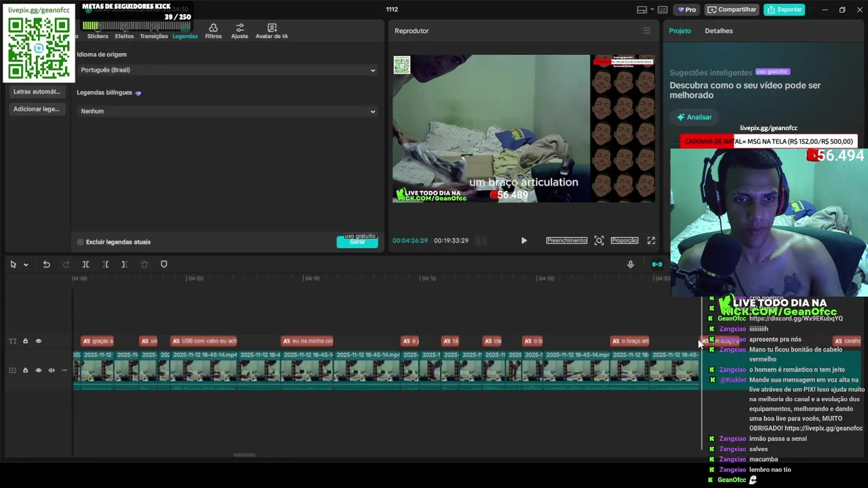Undo the last edit
The height and width of the screenshot is (488, 868).
pos(46,264)
